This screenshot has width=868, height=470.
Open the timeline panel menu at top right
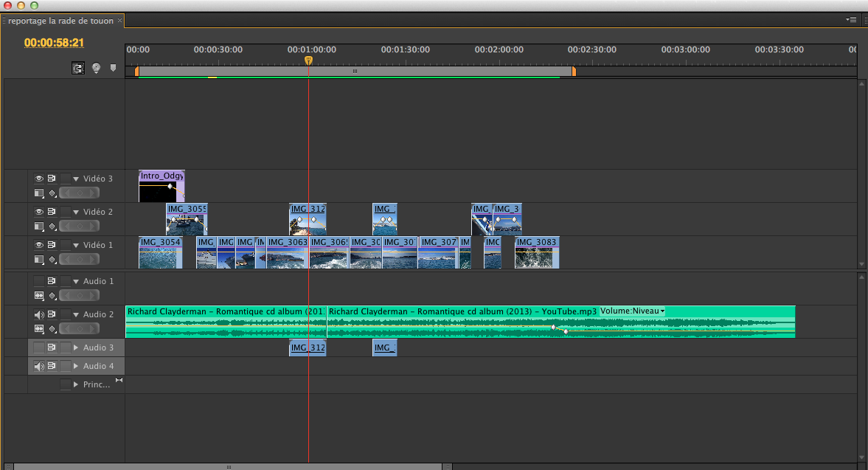pos(852,20)
